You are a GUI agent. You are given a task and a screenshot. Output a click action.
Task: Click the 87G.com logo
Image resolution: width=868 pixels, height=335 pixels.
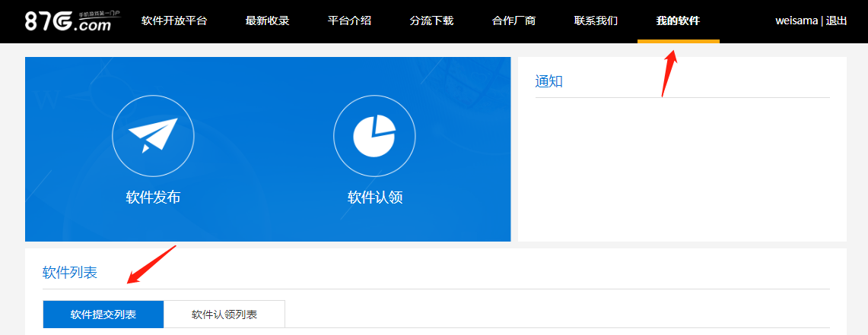pyautogui.click(x=67, y=21)
